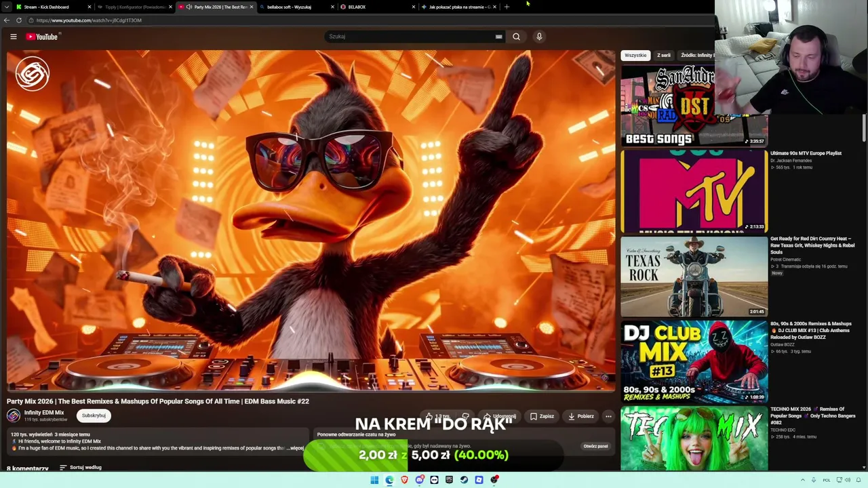Open the DJ Club Mix #13 thumbnail

coord(694,361)
